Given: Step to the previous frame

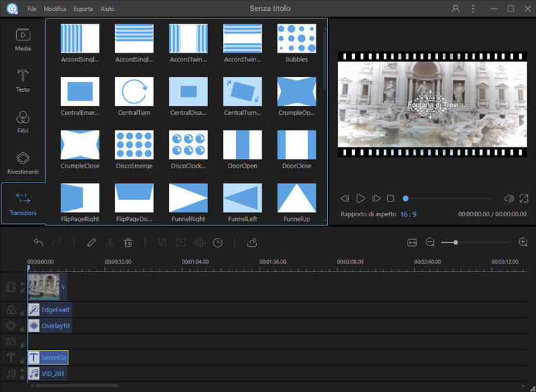Looking at the screenshot, I should pos(345,199).
